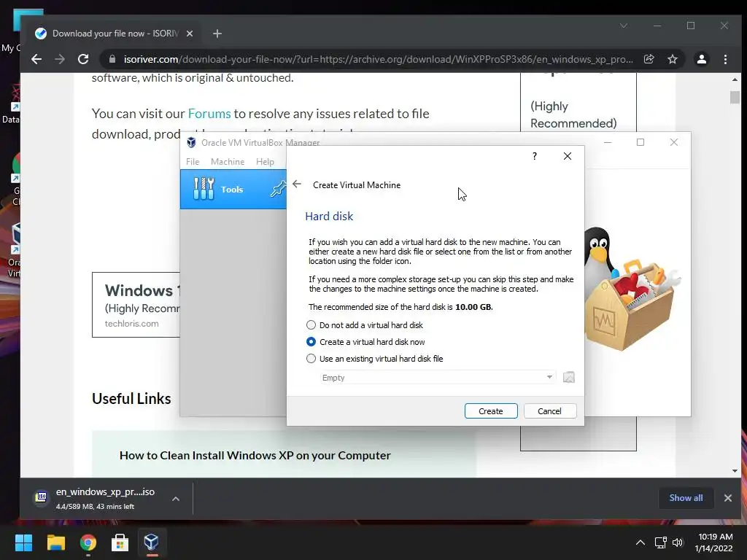This screenshot has height=560, width=747.
Task: Go forward in Chrome browser
Action: tap(60, 59)
